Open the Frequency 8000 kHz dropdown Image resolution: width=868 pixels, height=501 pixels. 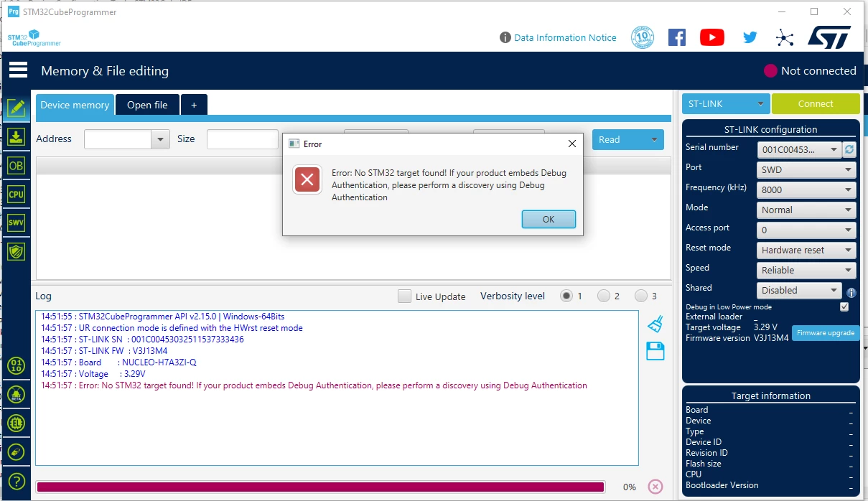tap(807, 189)
